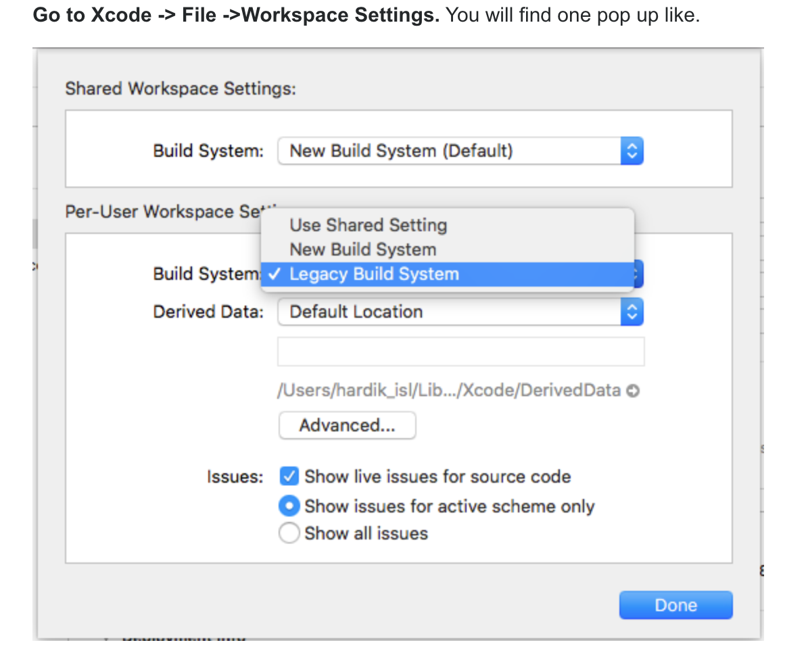Choose New Build System from the popup menu
Screen dimensions: 806x672
coord(363,249)
